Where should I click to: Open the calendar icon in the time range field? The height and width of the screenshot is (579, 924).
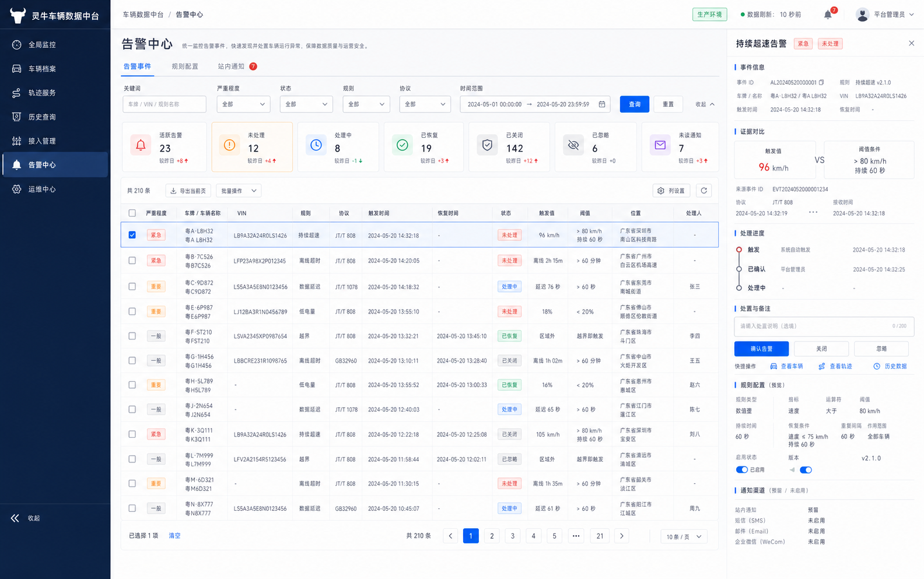tap(602, 104)
